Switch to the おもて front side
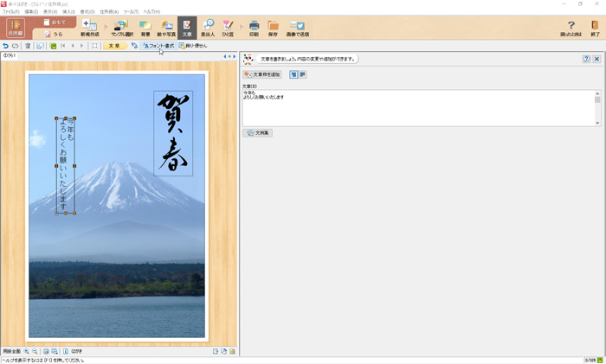The height and width of the screenshot is (364, 606). 54,22
